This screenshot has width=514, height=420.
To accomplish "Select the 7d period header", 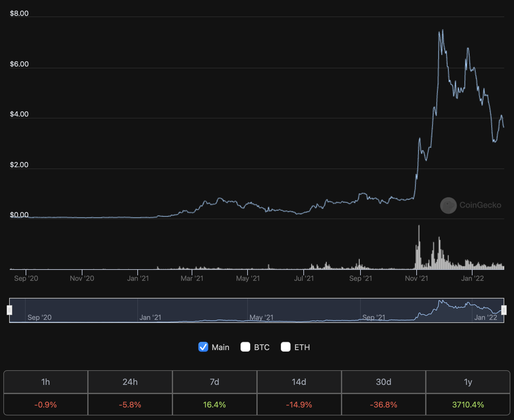I will click(x=215, y=382).
